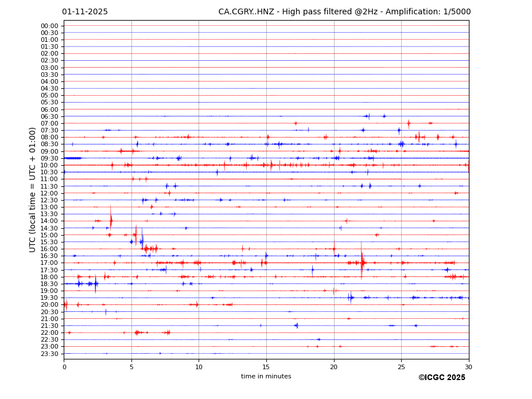Click the ©ICGC 2025 copyright text
532x399 pixels.
441,378
